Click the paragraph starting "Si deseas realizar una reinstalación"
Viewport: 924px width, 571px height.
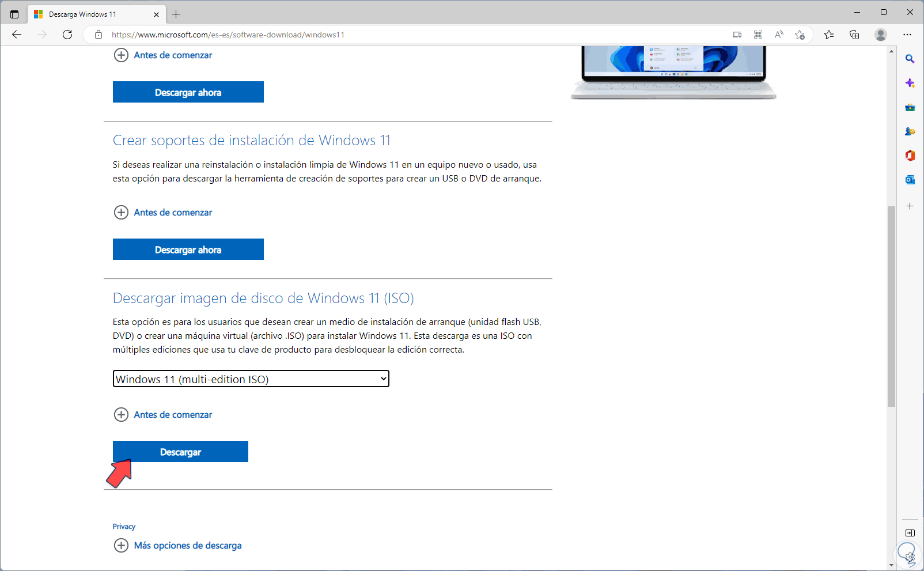tap(327, 172)
